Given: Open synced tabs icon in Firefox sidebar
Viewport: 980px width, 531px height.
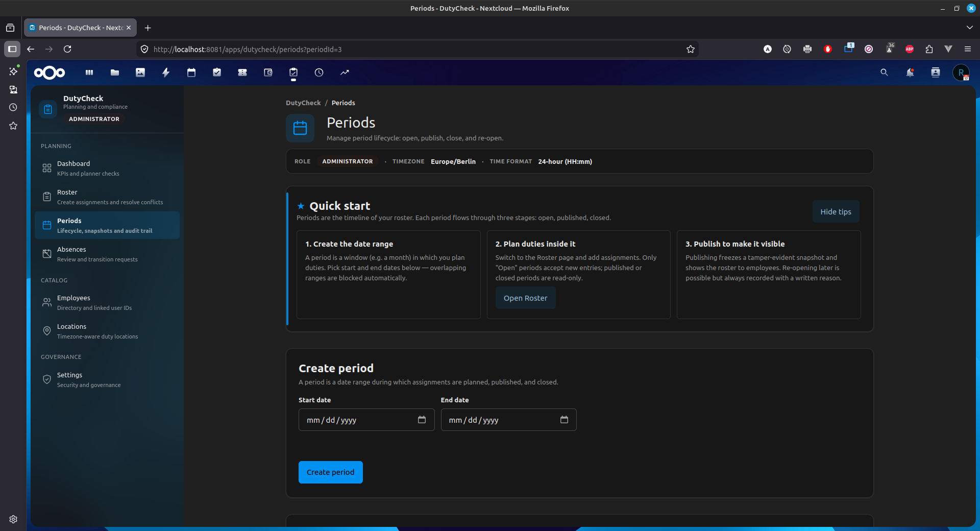Looking at the screenshot, I should 13,89.
